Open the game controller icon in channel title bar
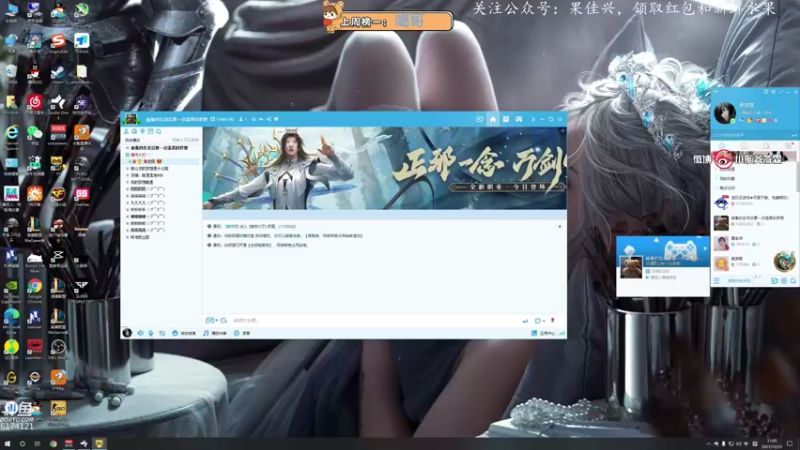The height and width of the screenshot is (450, 800). (518, 119)
